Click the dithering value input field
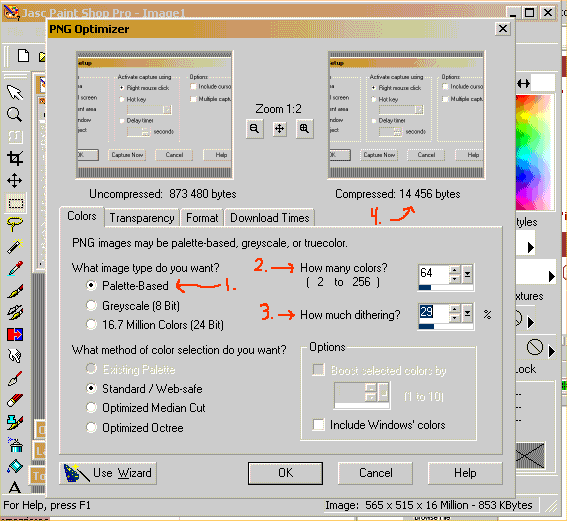Screen dimensions: 567x521 (434, 313)
